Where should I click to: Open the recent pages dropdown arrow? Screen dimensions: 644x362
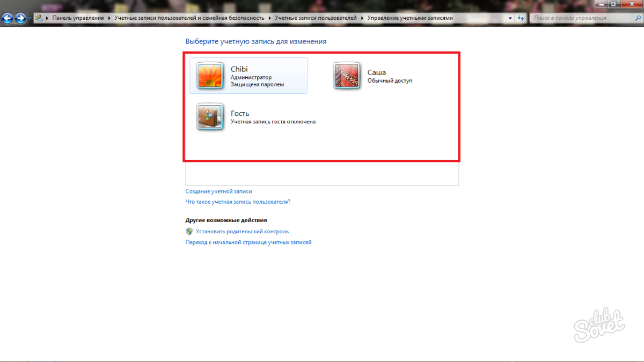(30, 19)
